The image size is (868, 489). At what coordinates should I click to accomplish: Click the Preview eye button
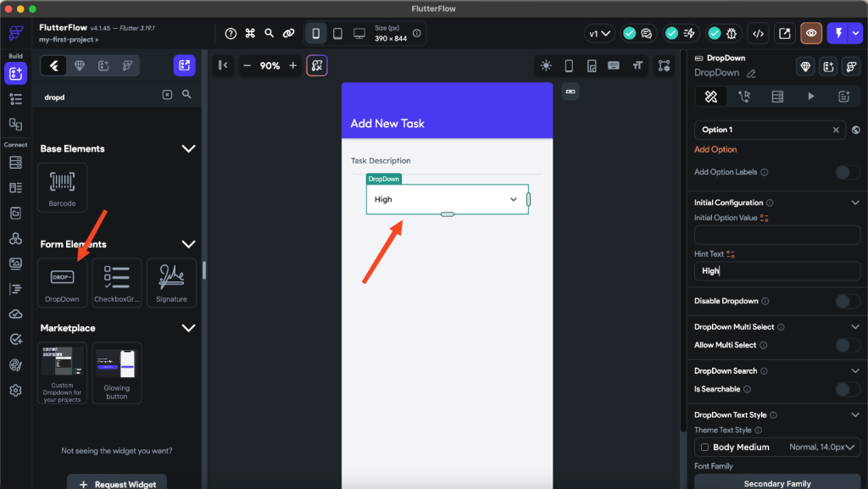pos(811,34)
